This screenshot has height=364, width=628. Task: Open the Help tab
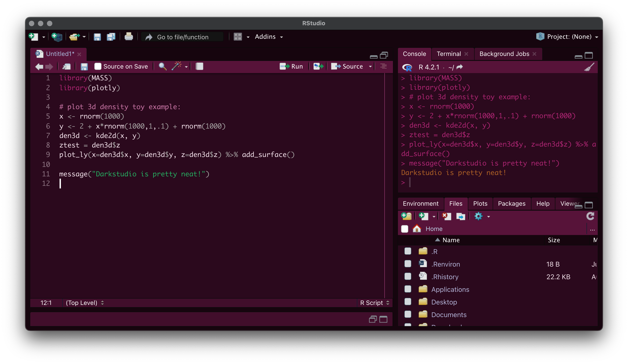(x=543, y=204)
